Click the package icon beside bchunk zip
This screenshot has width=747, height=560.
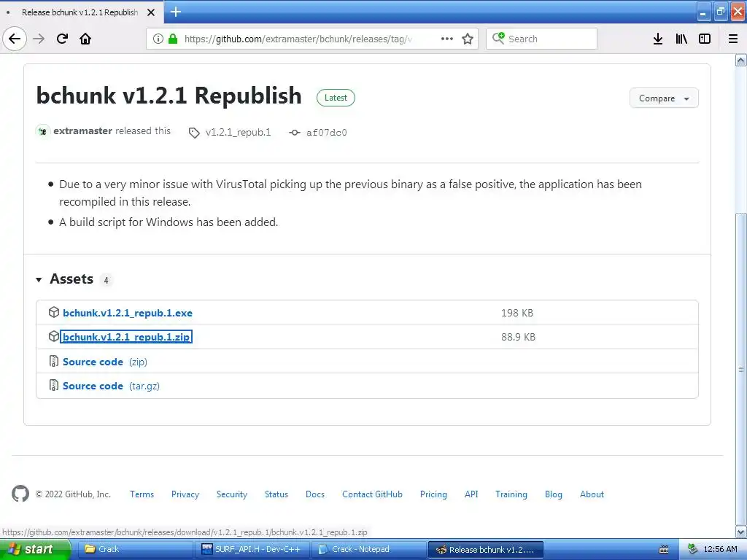tap(54, 336)
